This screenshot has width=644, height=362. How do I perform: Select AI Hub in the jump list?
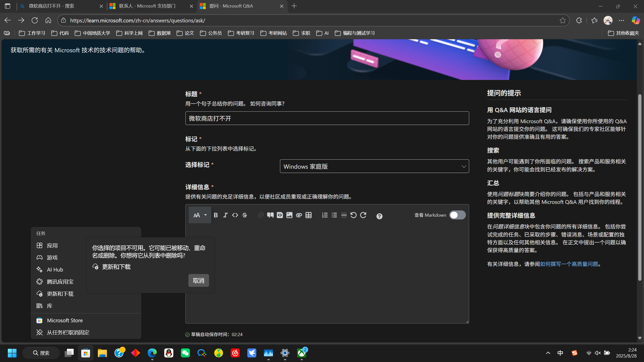[86, 269]
